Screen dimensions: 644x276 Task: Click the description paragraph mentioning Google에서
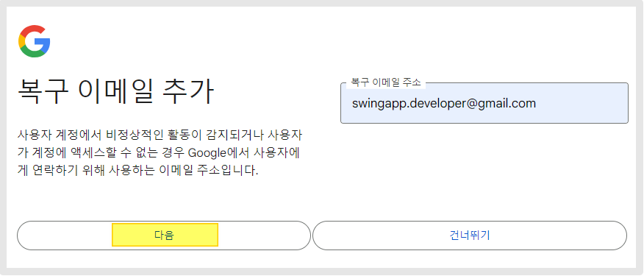pyautogui.click(x=160, y=152)
